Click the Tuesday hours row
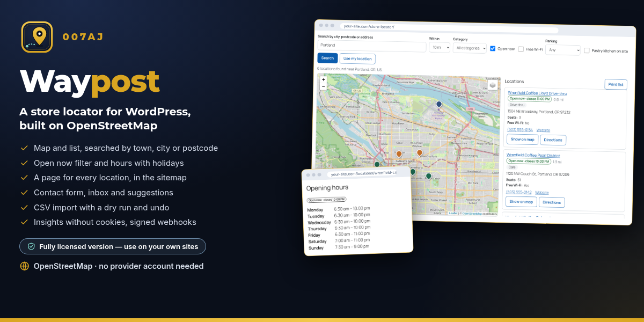 point(339,215)
